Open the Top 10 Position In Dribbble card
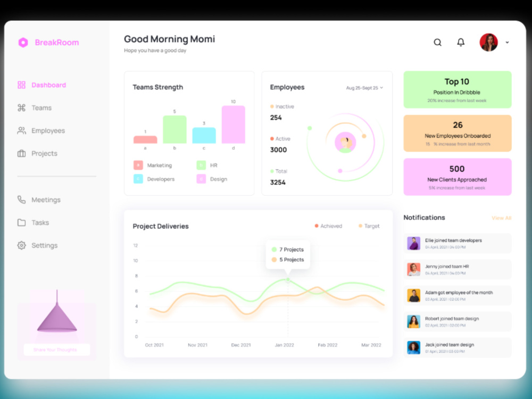 [458, 89]
